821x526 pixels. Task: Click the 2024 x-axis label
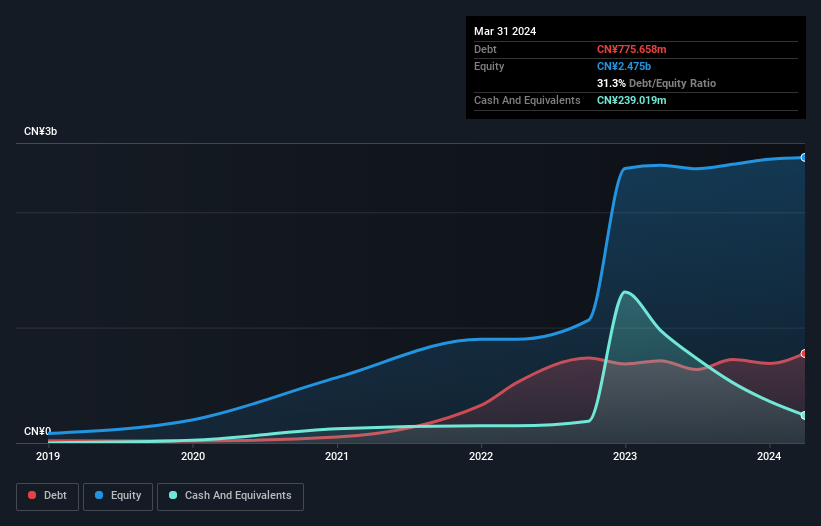click(769, 456)
